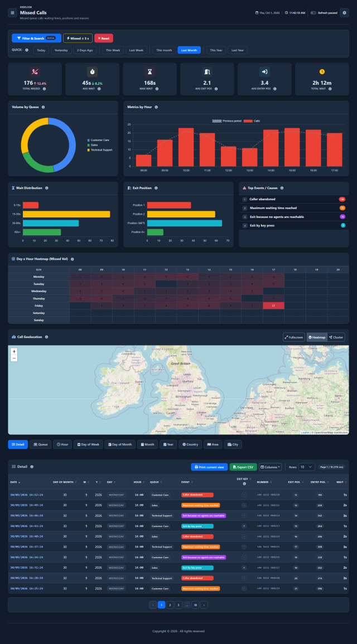Viewport: 357px width, 644px height.
Task: Click the info icon beside TOTAL MISSED
Action: coord(45,89)
